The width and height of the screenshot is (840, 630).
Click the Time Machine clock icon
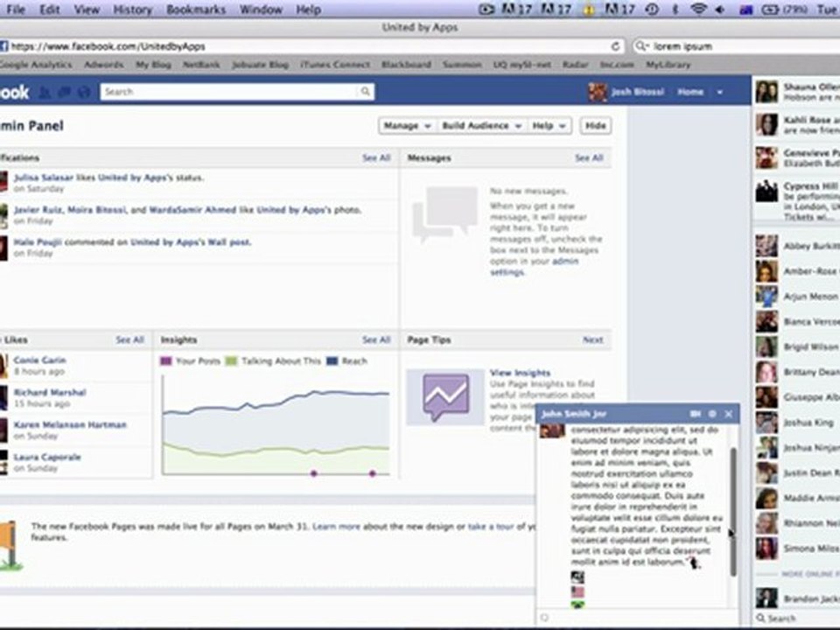tap(652, 9)
